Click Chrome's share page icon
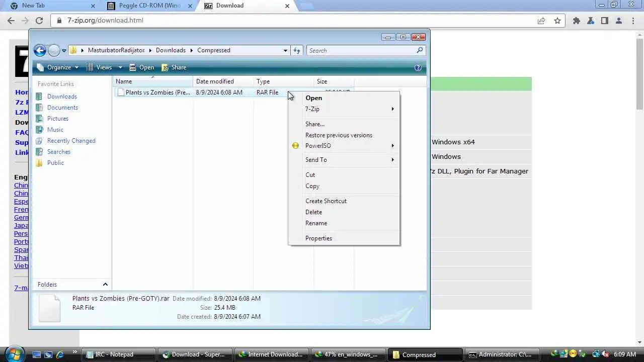This screenshot has height=362, width=644. [x=541, y=21]
